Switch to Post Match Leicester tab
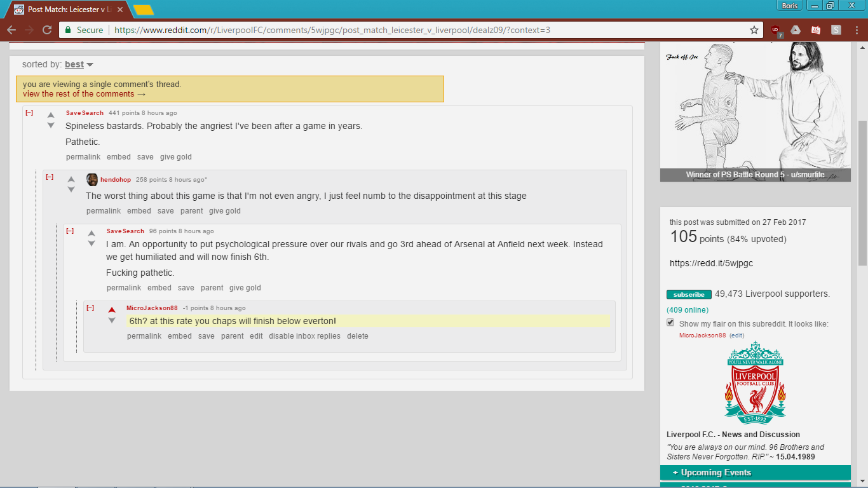The height and width of the screenshot is (488, 868). point(69,10)
